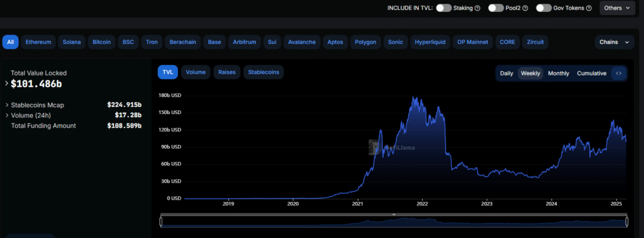Click the embed code icon next to Cumulative

(x=619, y=74)
